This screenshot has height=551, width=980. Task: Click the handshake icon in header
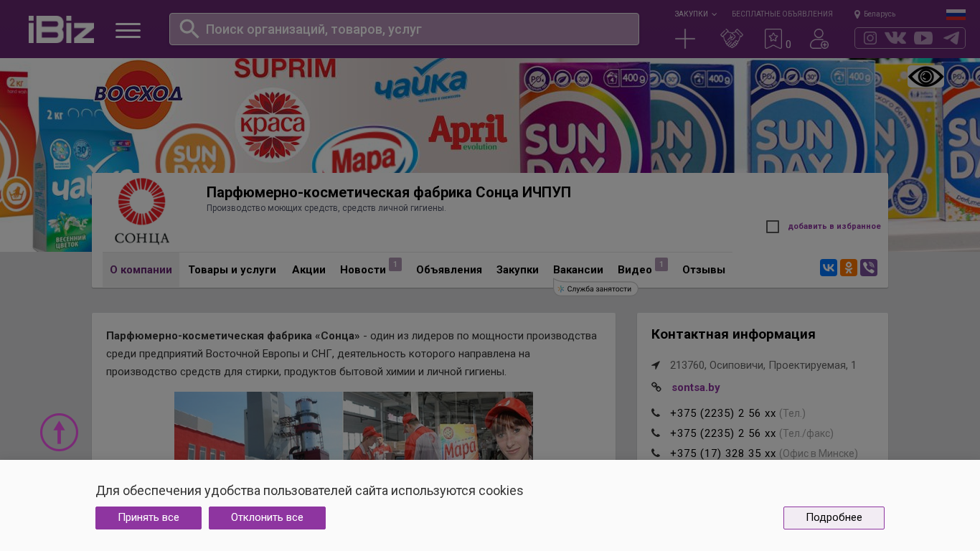pyautogui.click(x=731, y=39)
